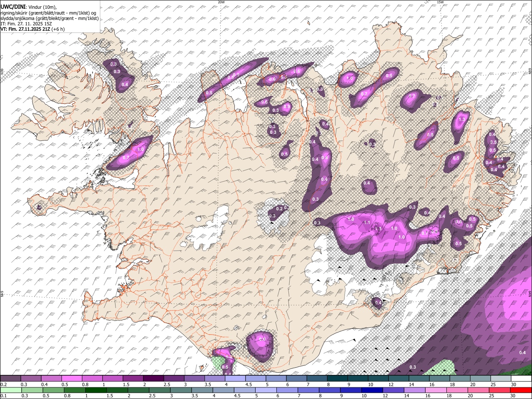The image size is (532, 399).
Task: Select dark green lower swatch between 1 and 1.5
Action: [96, 390]
